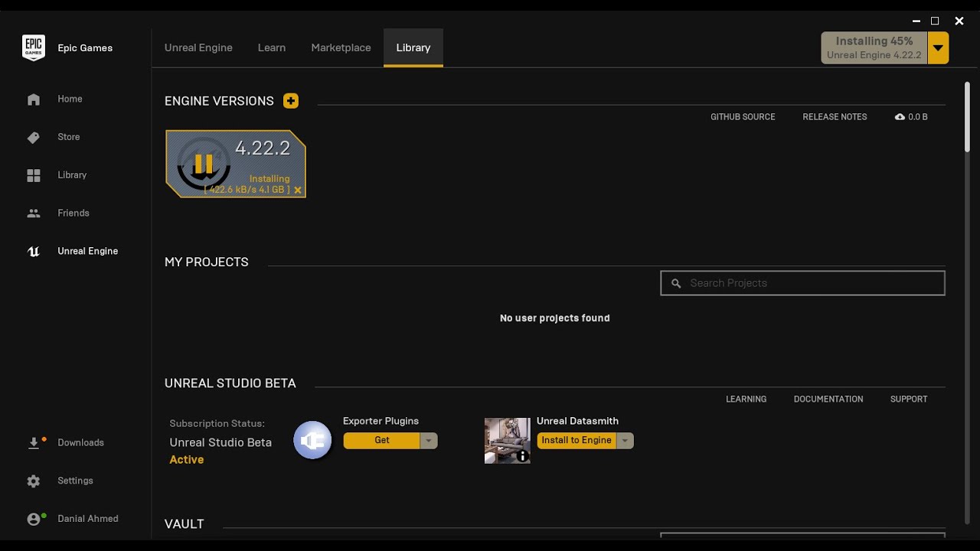Screen dimensions: 980x551
Task: Open the GITHUB SOURCE link
Action: (x=743, y=117)
